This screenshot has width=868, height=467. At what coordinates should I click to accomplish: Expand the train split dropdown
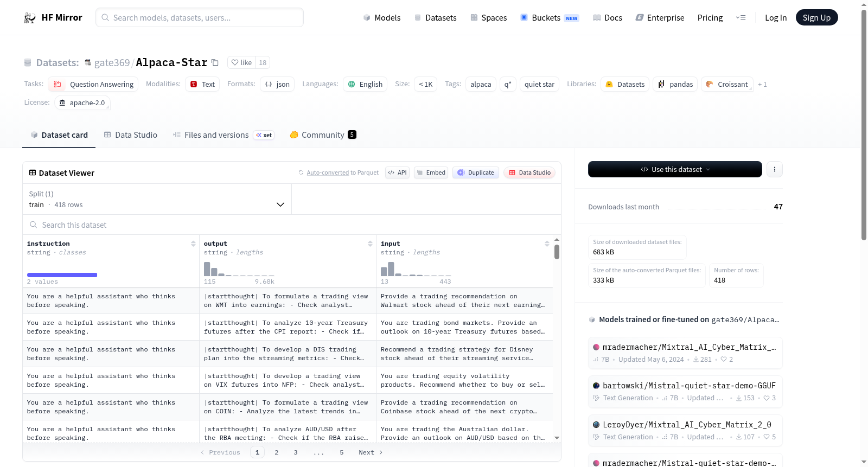[157, 200]
